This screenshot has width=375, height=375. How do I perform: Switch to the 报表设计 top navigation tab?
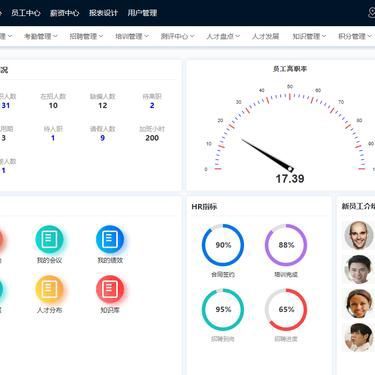pos(103,13)
